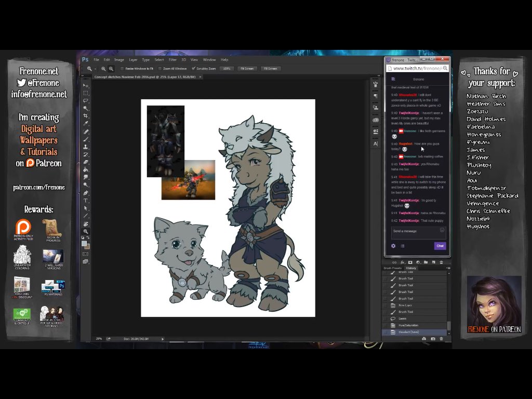Image resolution: width=532 pixels, height=399 pixels.
Task: Select the Eraser tool
Action: pos(86,162)
